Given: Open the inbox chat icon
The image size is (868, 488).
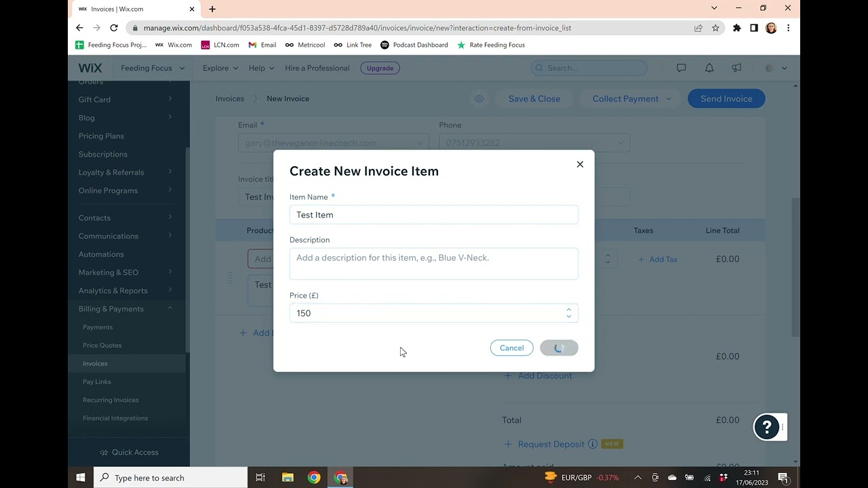Looking at the screenshot, I should point(682,68).
